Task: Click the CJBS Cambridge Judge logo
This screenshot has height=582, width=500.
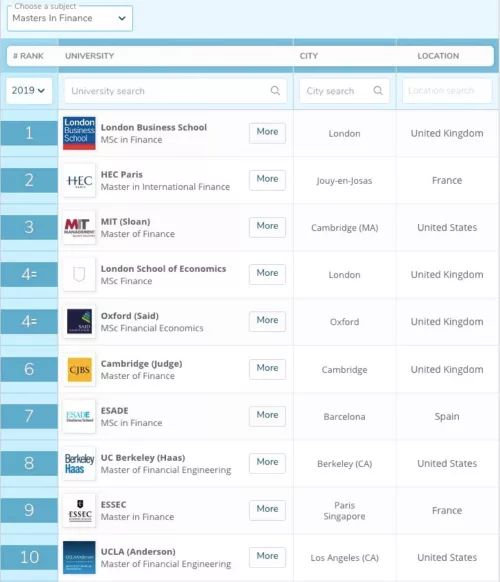Action: [x=79, y=369]
